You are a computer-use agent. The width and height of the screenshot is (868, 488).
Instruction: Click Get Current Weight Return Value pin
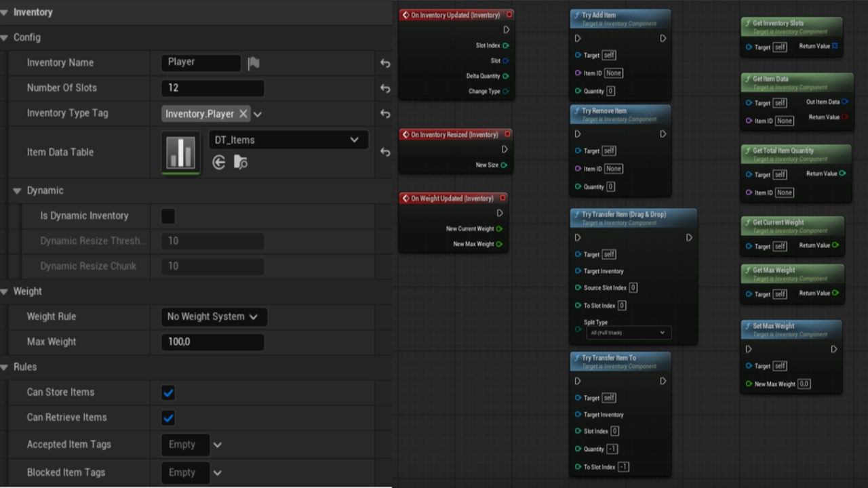835,245
